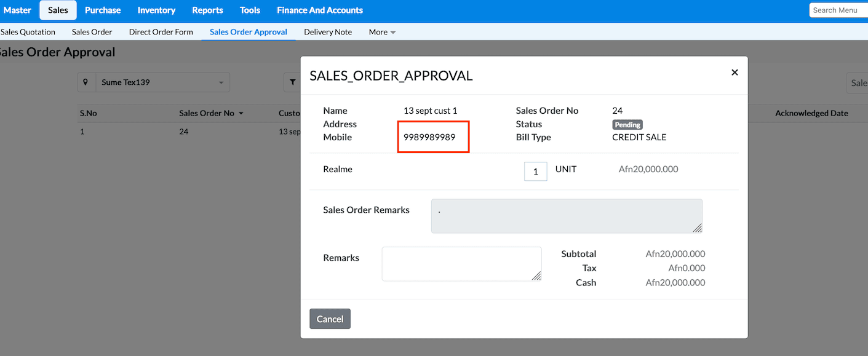Open the Inventory menu

156,10
